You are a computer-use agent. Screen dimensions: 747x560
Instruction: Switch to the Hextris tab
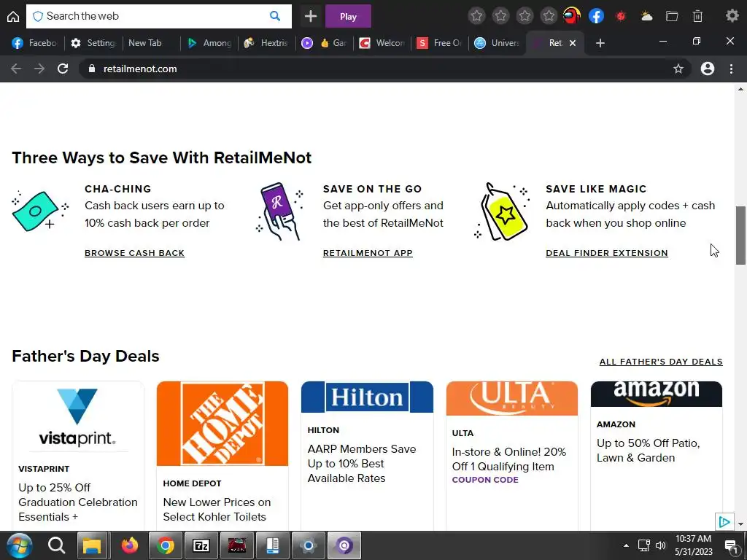coord(267,43)
